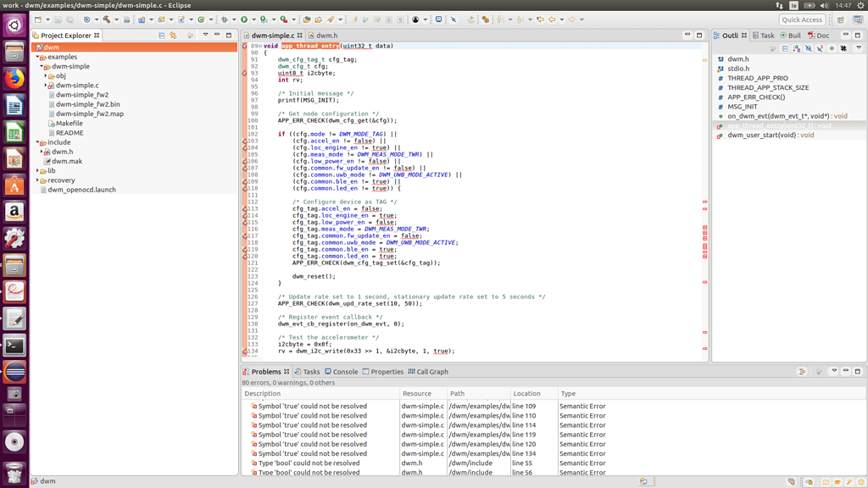Collapse all items in Project Explorer
Viewport: 868px width, 488px height.
click(161, 36)
